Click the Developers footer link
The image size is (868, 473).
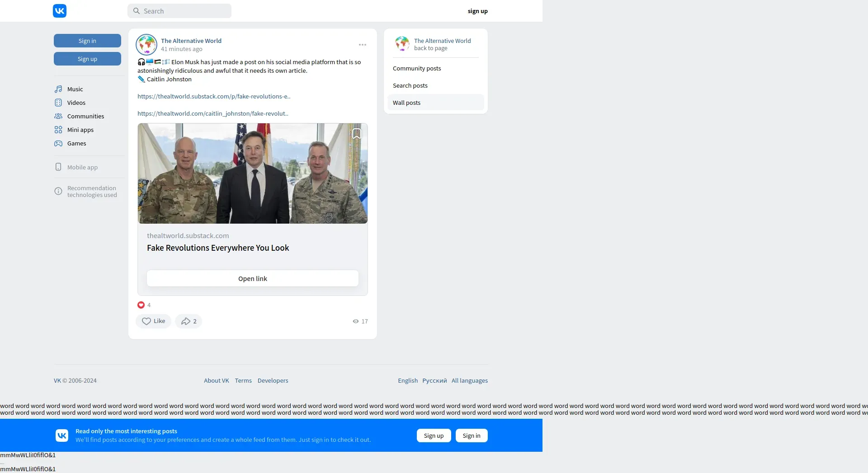(273, 380)
